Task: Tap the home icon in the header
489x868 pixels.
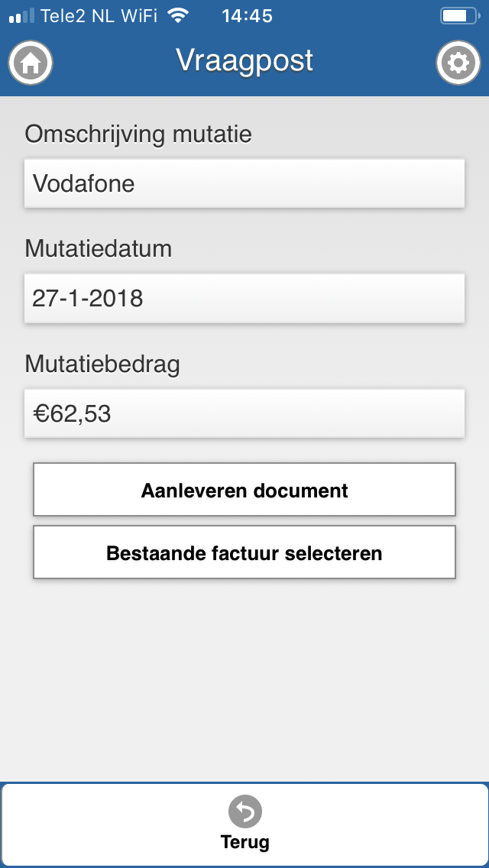Action: [31, 63]
